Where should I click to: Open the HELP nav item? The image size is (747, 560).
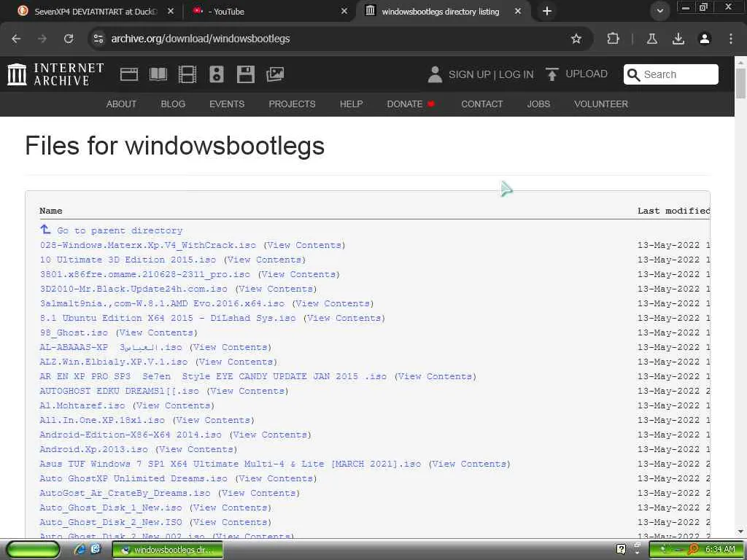pos(351,104)
